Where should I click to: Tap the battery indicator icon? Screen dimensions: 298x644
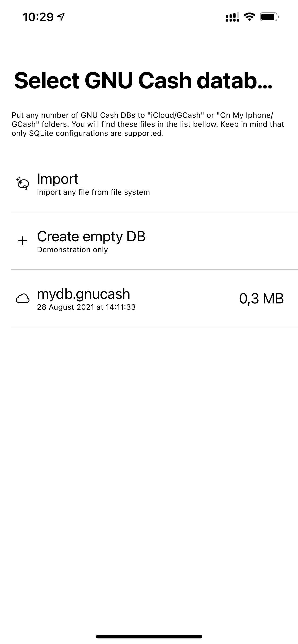pos(269,17)
